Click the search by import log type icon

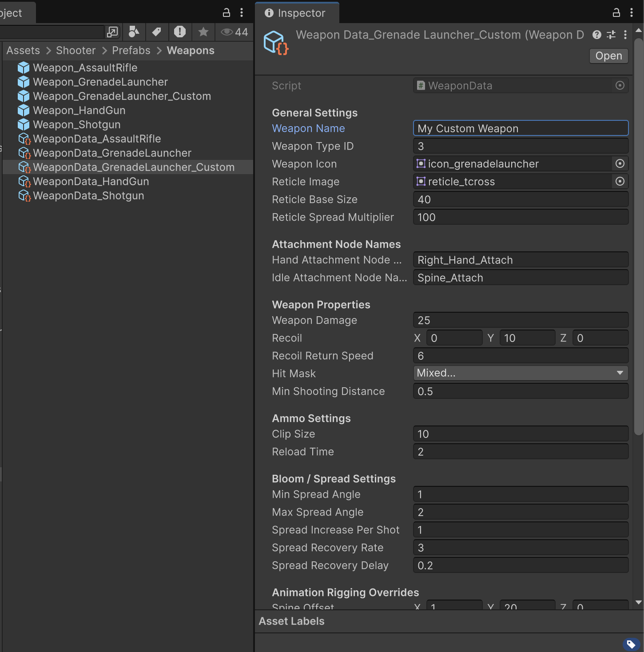pyautogui.click(x=180, y=32)
